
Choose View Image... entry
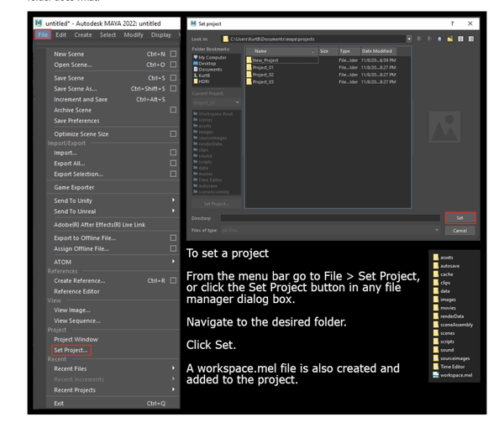[x=72, y=310]
